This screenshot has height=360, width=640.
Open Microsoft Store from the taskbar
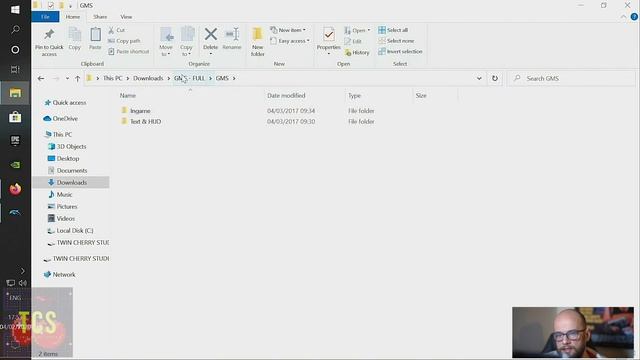[x=15, y=117]
